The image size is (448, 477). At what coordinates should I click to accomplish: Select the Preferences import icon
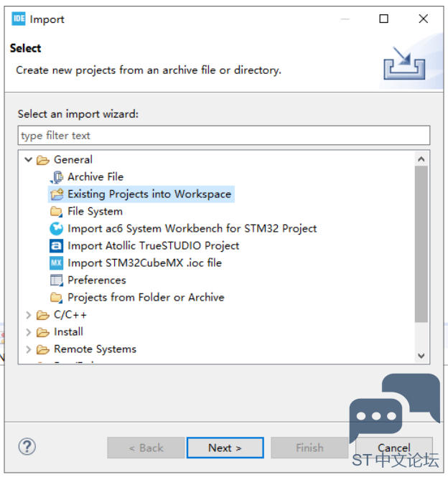point(56,280)
